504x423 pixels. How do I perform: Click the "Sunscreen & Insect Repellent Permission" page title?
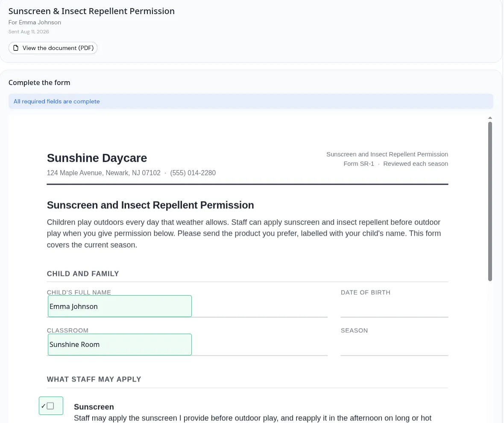[x=91, y=11]
